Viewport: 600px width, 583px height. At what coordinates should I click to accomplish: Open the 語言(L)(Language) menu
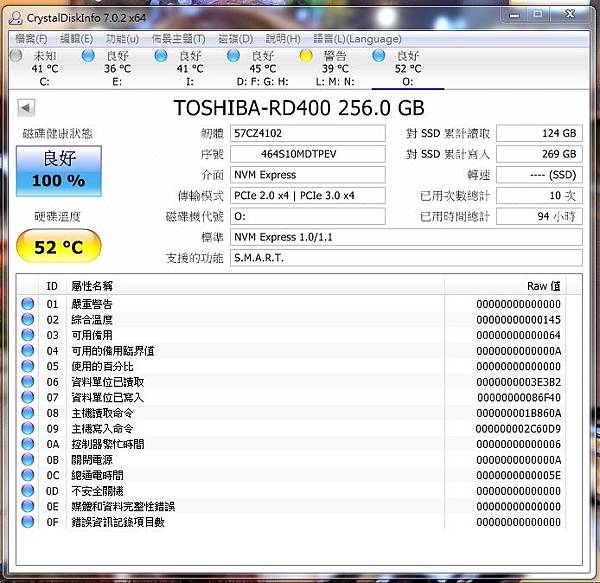[357, 39]
